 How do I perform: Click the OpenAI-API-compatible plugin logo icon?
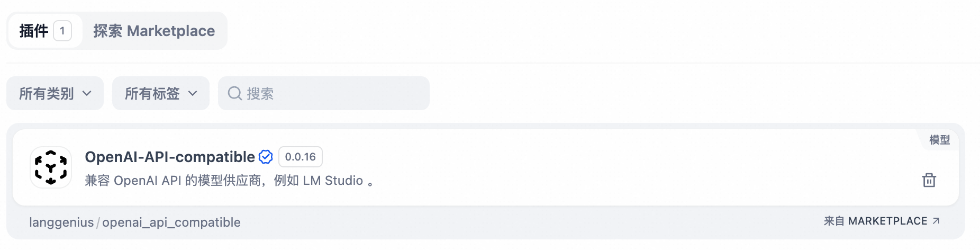tap(51, 167)
